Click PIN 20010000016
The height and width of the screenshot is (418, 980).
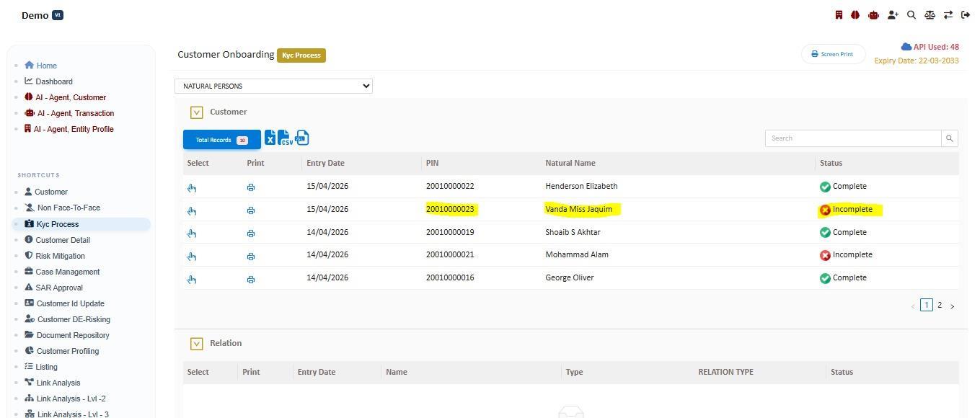point(450,277)
